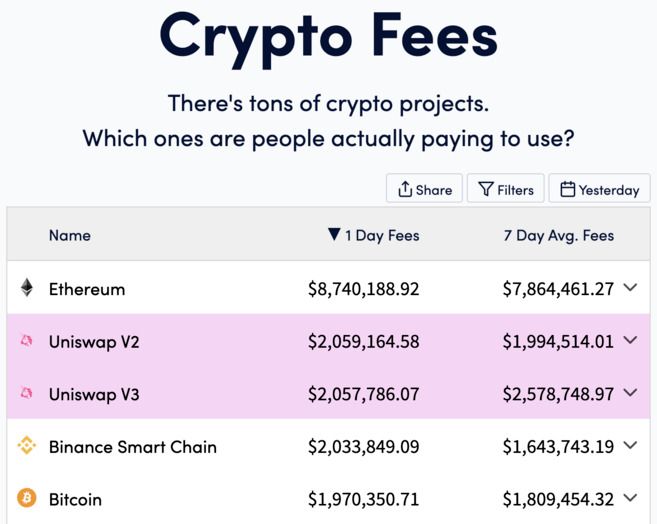Screen dimensions: 657x524
Task: Click the filter funnel icon
Action: pyautogui.click(x=486, y=189)
